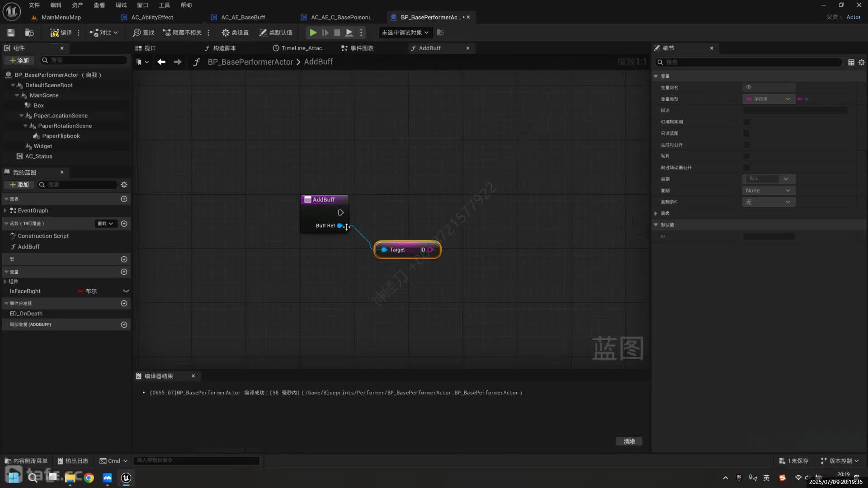Navigate back with the left arrow
This screenshot has width=868, height=488.
(x=161, y=62)
